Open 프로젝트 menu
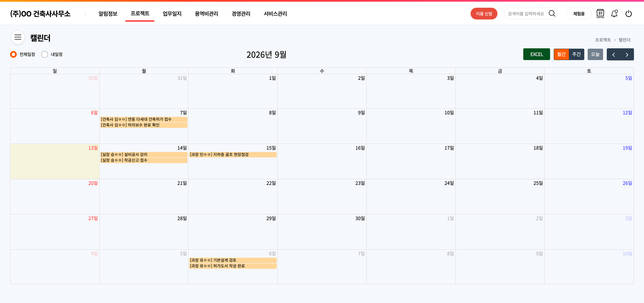644x303 pixels. pyautogui.click(x=140, y=13)
